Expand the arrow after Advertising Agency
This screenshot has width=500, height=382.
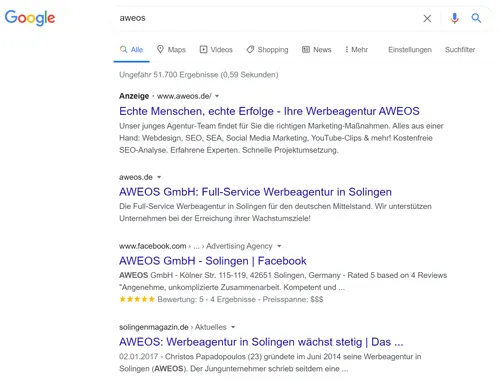tap(279, 246)
